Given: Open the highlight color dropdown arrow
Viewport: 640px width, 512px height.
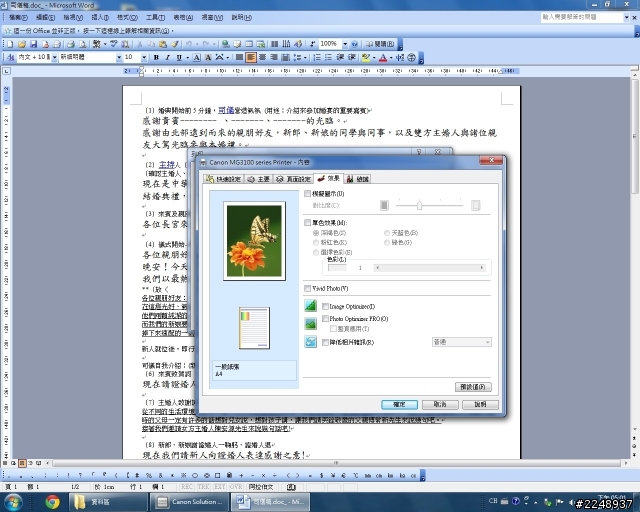Looking at the screenshot, I should pyautogui.click(x=373, y=58).
